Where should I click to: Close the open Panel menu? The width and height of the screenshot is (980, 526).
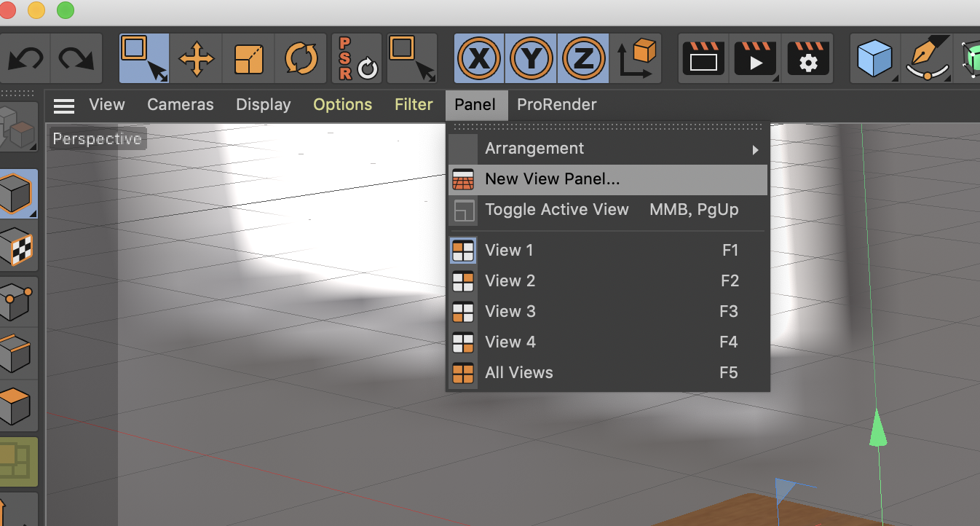coord(475,105)
